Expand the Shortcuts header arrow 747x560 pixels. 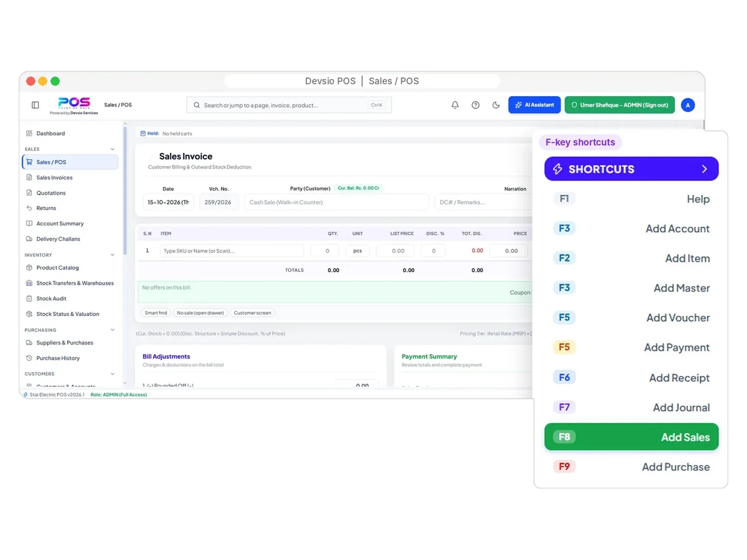click(704, 169)
